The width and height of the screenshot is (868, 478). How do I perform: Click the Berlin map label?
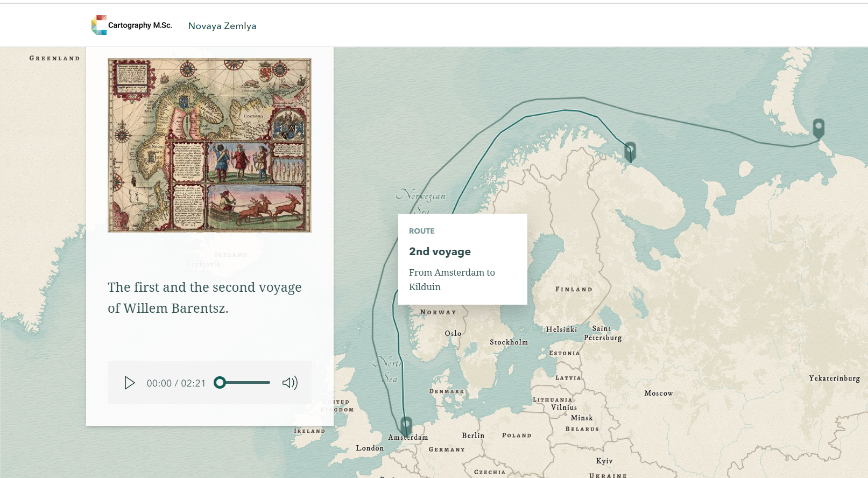(473, 435)
